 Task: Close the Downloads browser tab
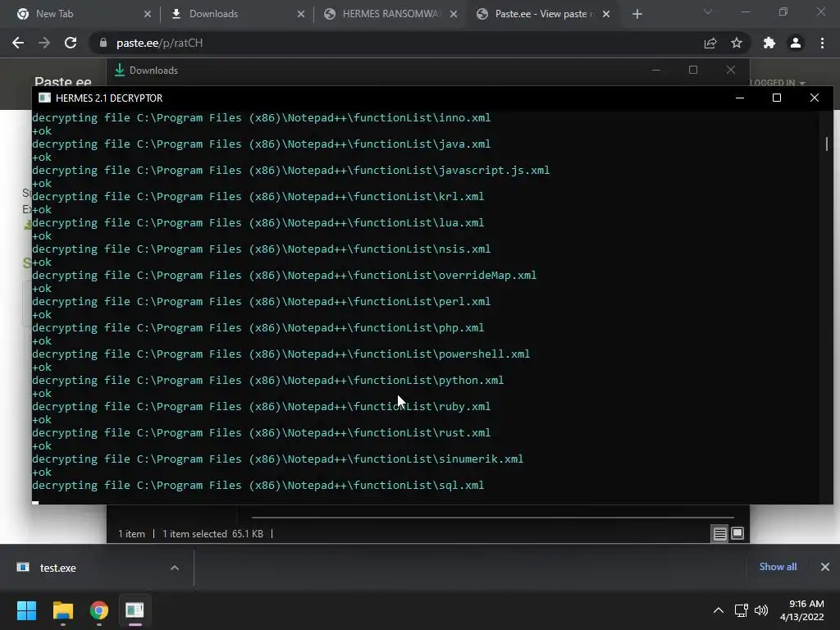[301, 15]
